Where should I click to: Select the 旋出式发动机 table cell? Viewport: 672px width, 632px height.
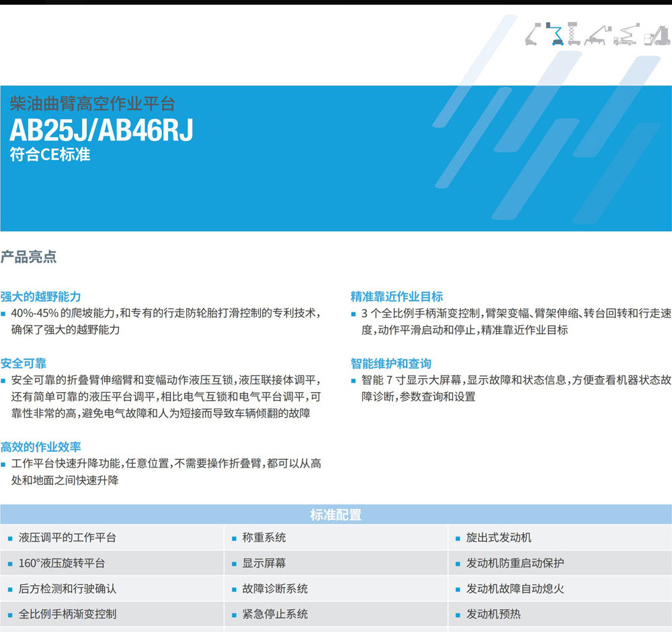498,537
